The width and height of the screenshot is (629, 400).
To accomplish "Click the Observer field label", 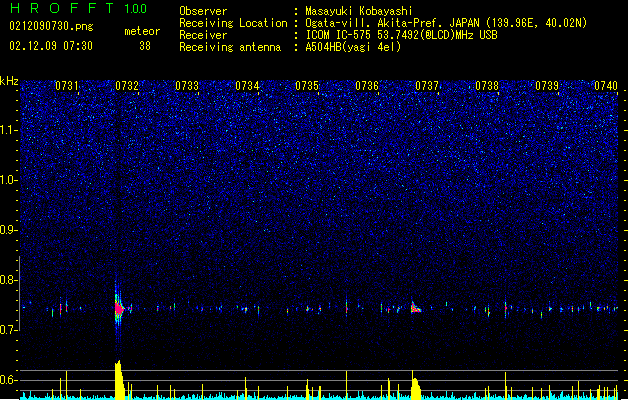I will tap(203, 11).
